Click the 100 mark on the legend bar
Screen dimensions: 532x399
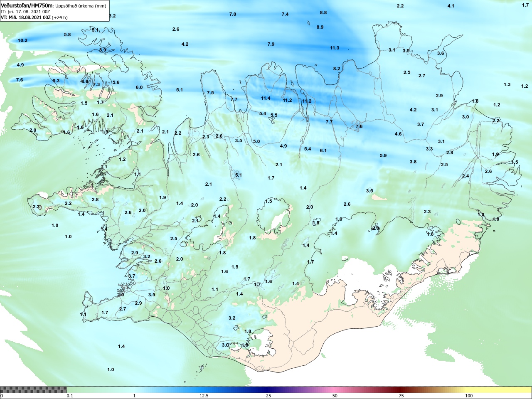(x=469, y=396)
